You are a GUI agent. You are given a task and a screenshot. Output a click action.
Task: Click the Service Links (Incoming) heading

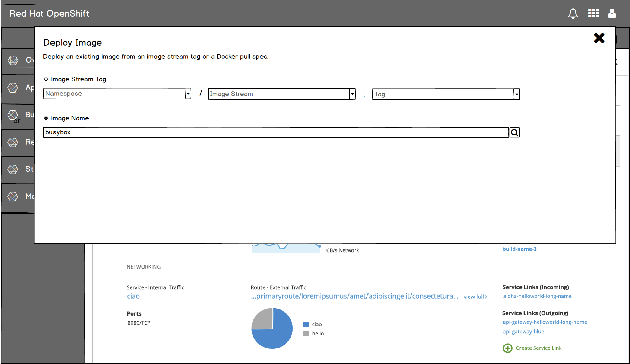(536, 287)
